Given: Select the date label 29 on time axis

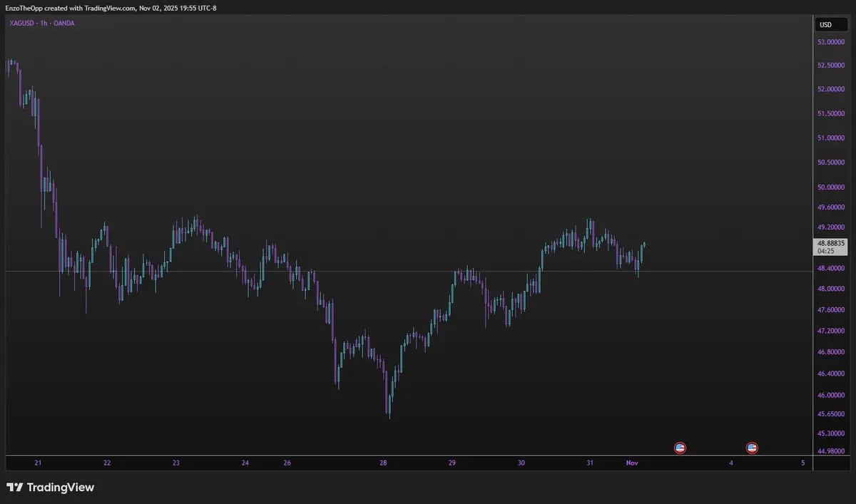Looking at the screenshot, I should (x=452, y=463).
